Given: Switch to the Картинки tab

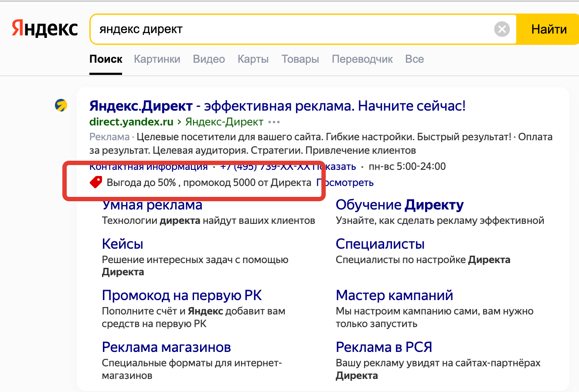Looking at the screenshot, I should point(157,59).
